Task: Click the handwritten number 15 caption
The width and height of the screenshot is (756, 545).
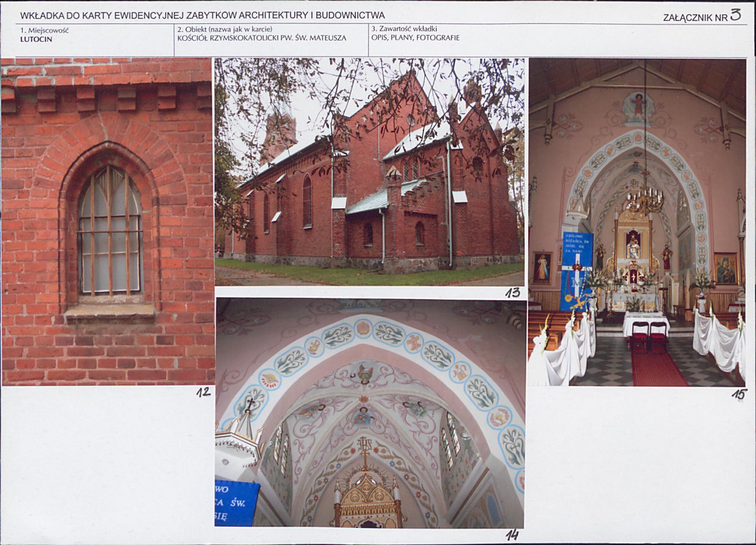Action: [x=738, y=395]
